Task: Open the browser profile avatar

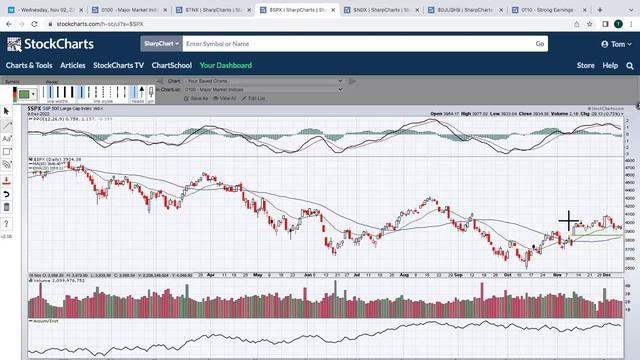Action: (618, 24)
